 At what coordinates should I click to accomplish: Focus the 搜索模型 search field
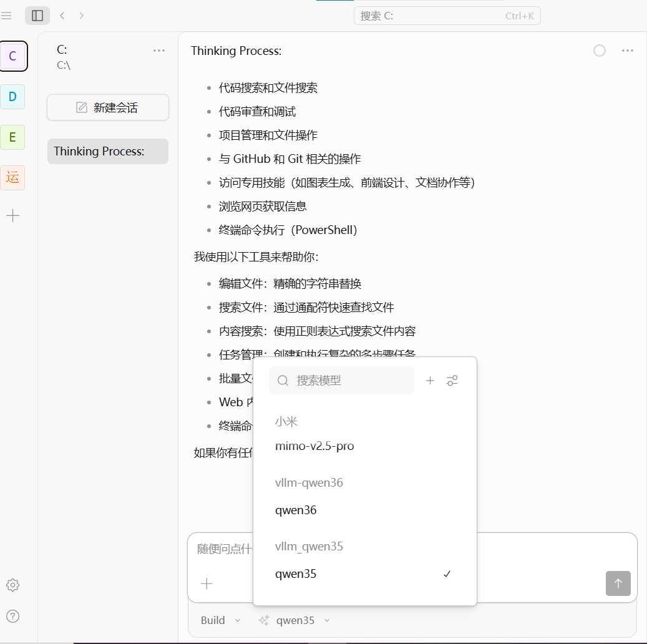click(342, 381)
